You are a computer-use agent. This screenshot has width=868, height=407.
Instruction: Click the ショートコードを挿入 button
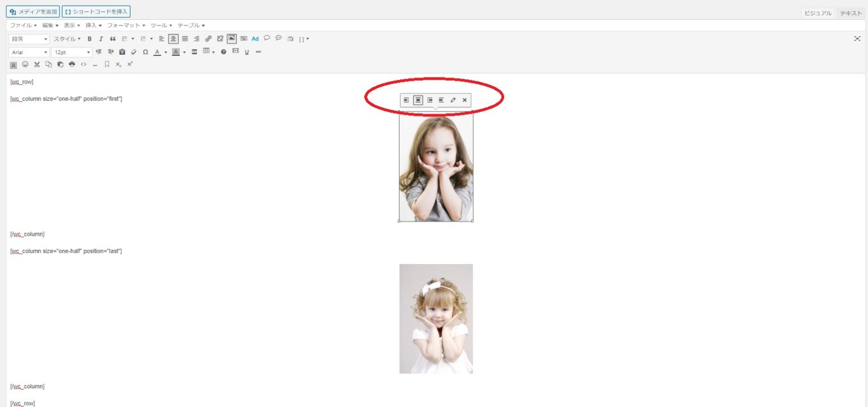tap(96, 11)
